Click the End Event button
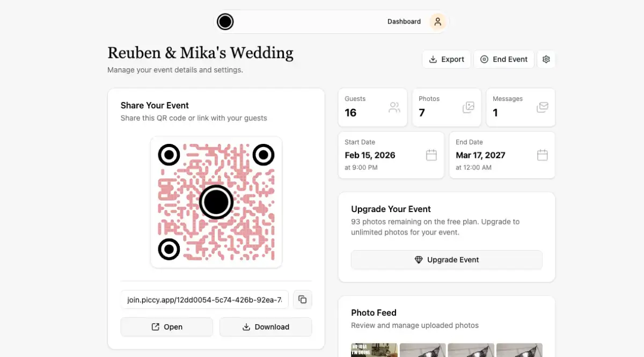 (x=504, y=59)
